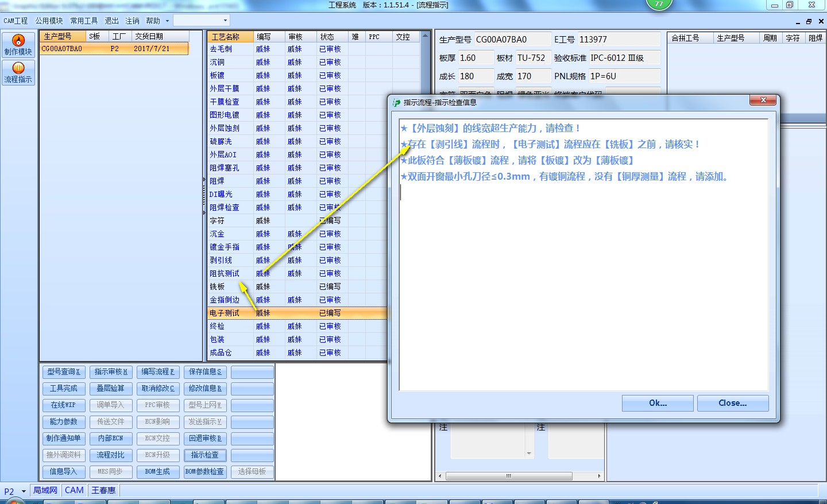The width and height of the screenshot is (827, 504).
Task: Click the 叠层验算 button
Action: tap(111, 389)
